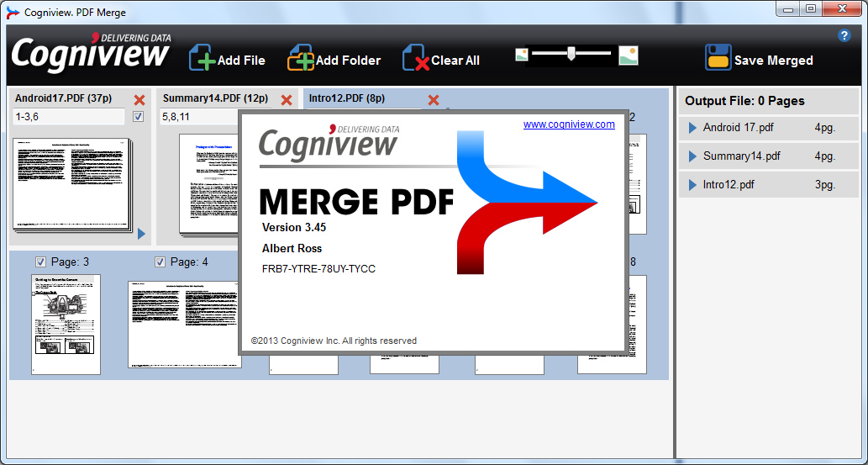Remove Android17.PDF with its red X
Screen dimensions: 868x465
click(x=139, y=100)
